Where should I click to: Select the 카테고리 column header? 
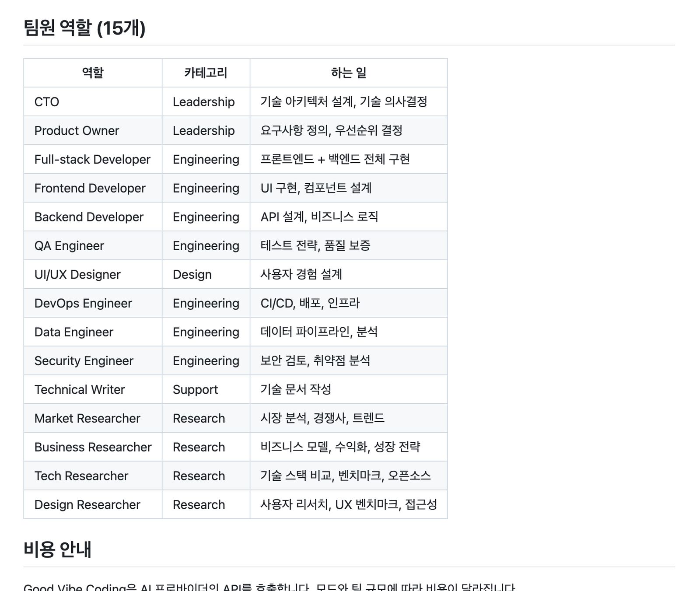tap(206, 73)
